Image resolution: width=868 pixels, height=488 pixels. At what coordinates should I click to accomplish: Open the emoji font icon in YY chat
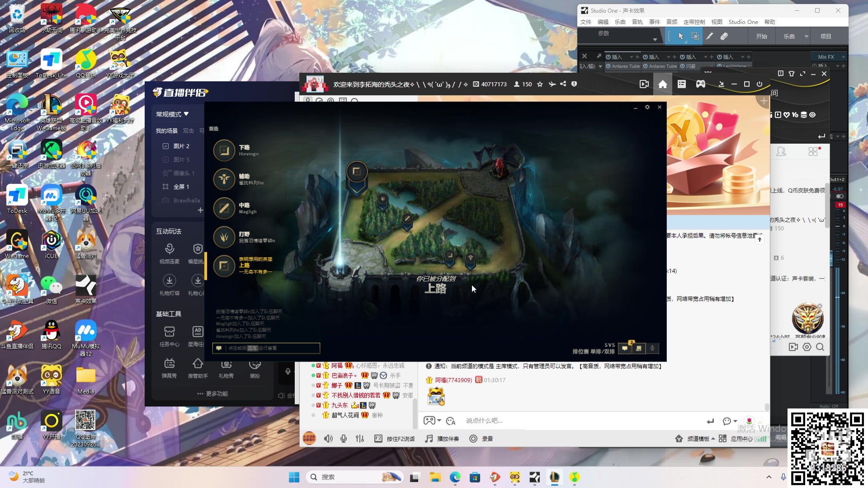(451, 421)
